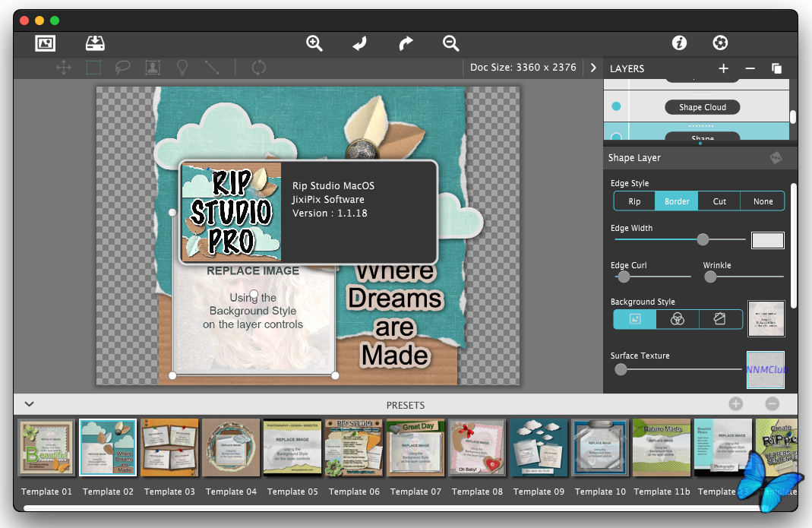This screenshot has height=528, width=812.
Task: Select the light bulb tool
Action: [182, 68]
